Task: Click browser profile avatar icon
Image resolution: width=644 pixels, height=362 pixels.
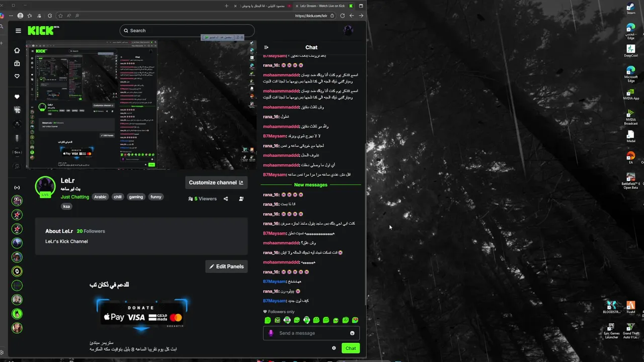Action: [x=21, y=16]
